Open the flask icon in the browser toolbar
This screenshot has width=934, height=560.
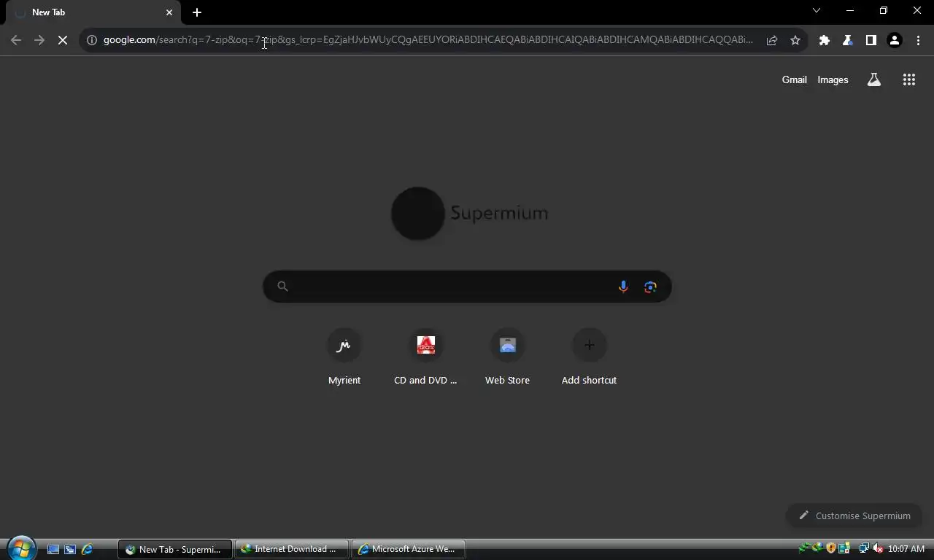pos(848,40)
